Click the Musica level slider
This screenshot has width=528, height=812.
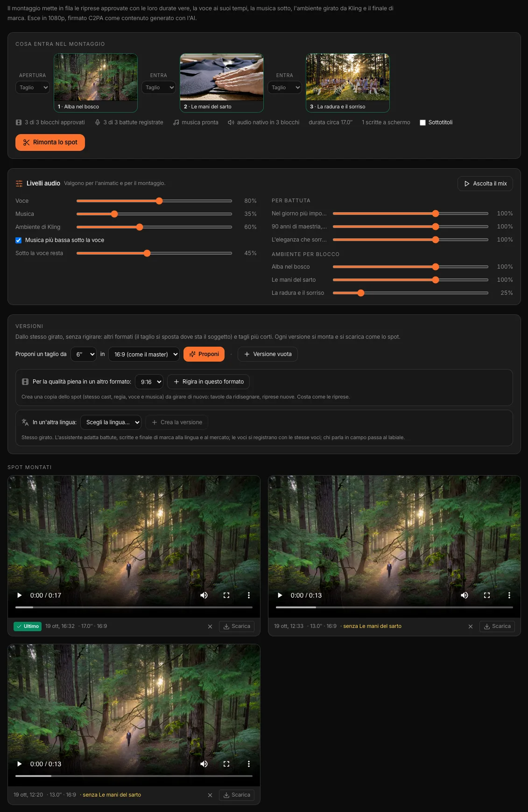[154, 214]
